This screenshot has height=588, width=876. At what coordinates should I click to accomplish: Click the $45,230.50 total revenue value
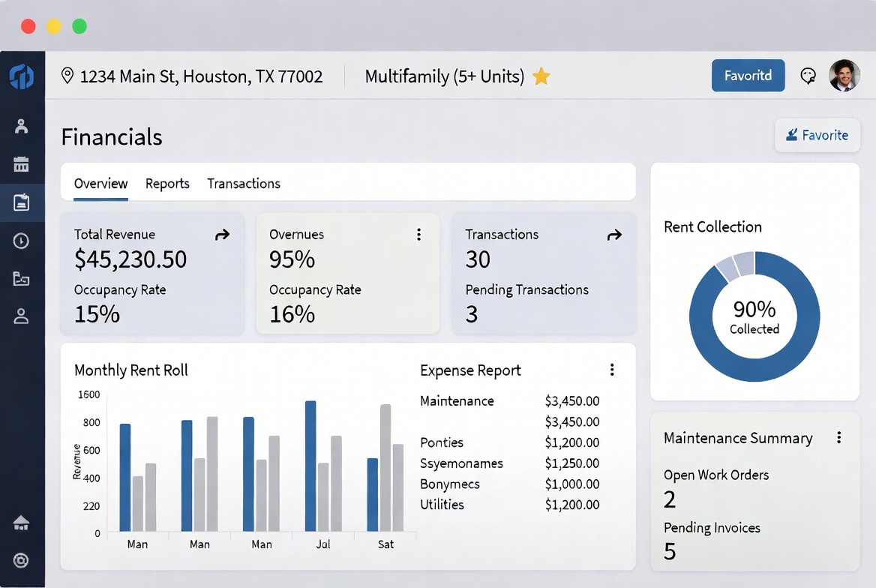[x=130, y=259]
